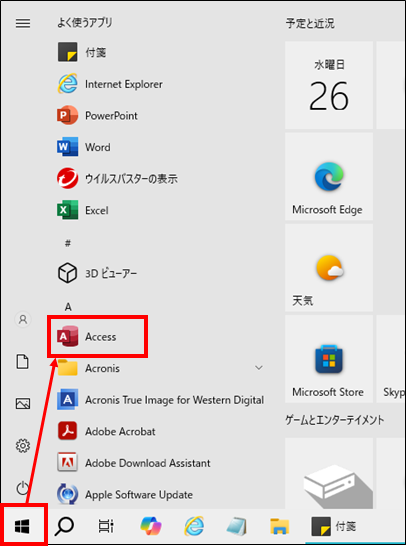Open the Settings gear in sidebar
406x546 pixels.
point(23,445)
